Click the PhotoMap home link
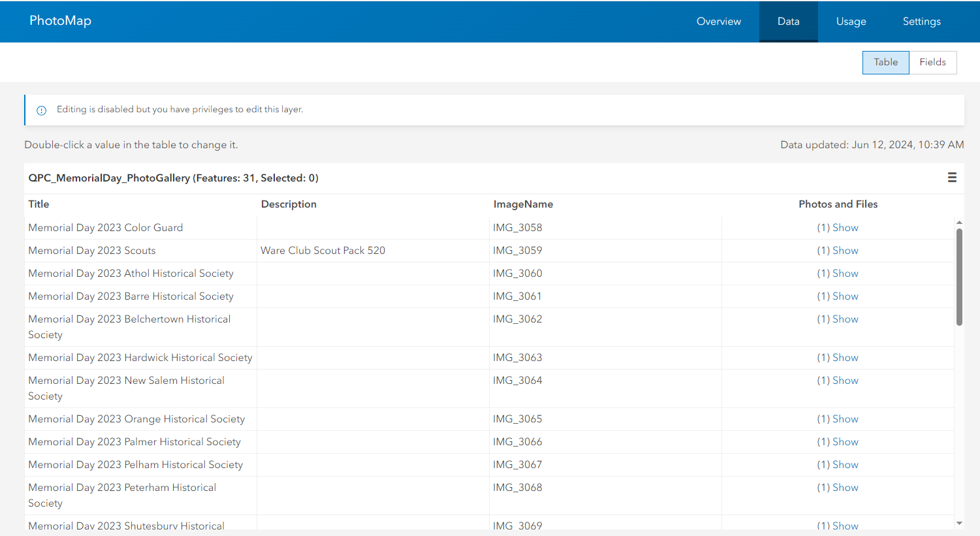This screenshot has width=980, height=536. (60, 20)
